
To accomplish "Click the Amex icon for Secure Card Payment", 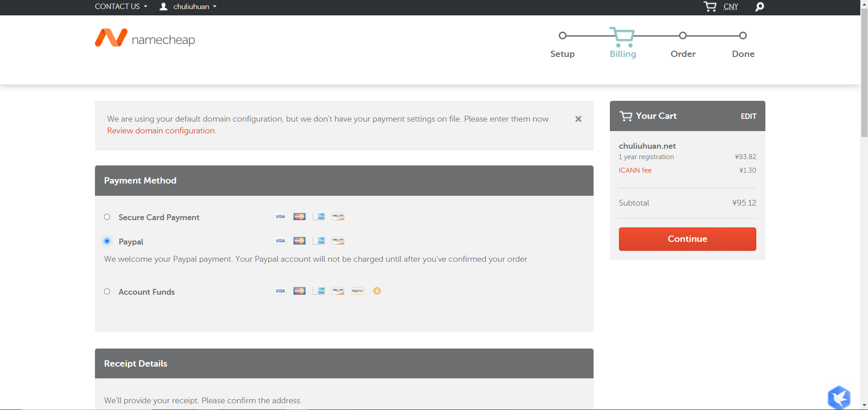I will [319, 217].
